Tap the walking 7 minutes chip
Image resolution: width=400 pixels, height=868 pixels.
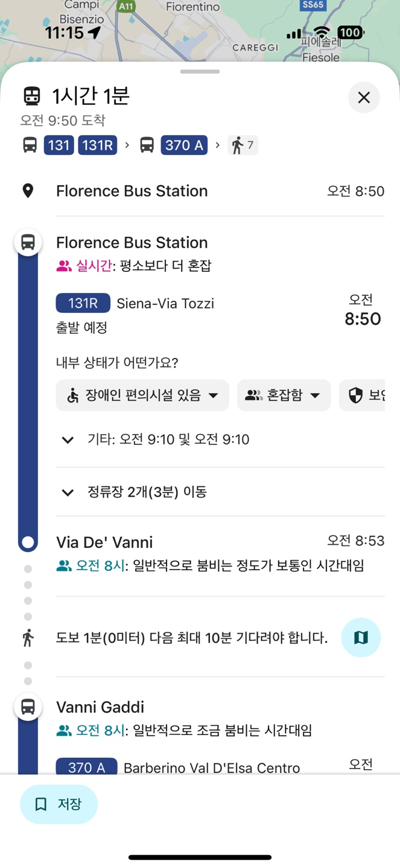[243, 145]
